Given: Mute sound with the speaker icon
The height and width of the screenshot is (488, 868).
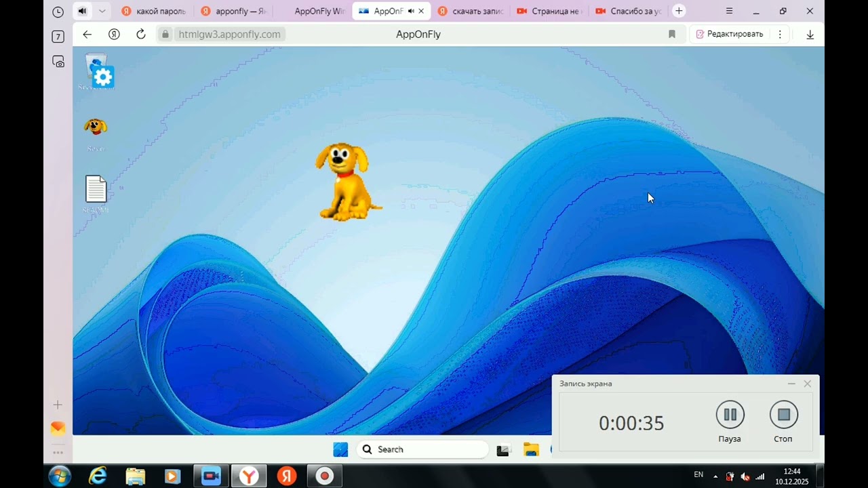Looking at the screenshot, I should click(82, 11).
